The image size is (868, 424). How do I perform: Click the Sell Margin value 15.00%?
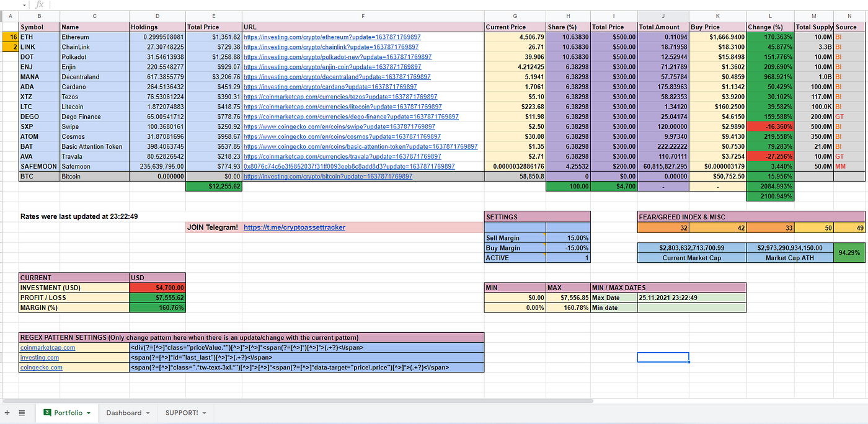568,238
